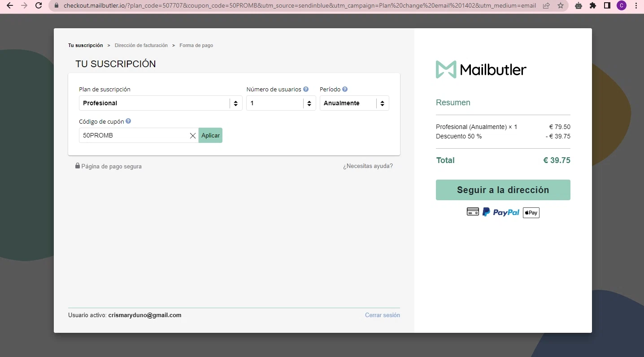This screenshot has height=357, width=644.
Task: Apply the coupon with the Aplicar button
Action: pos(210,135)
